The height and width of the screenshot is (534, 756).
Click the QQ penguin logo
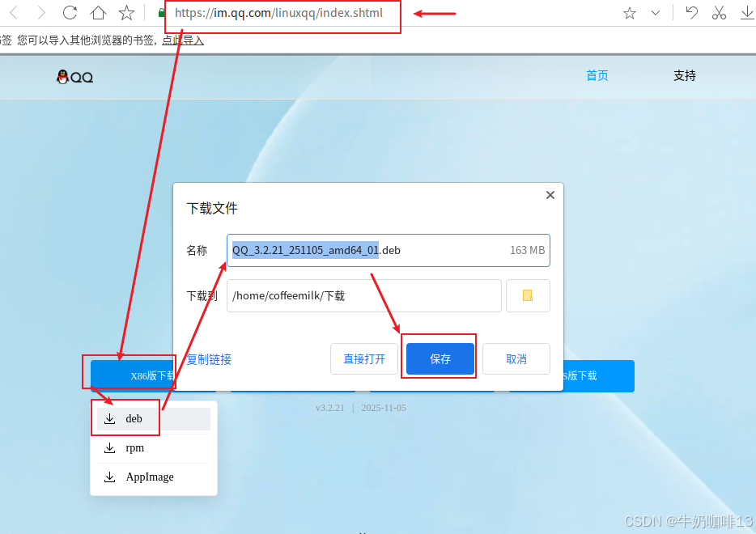(x=74, y=77)
